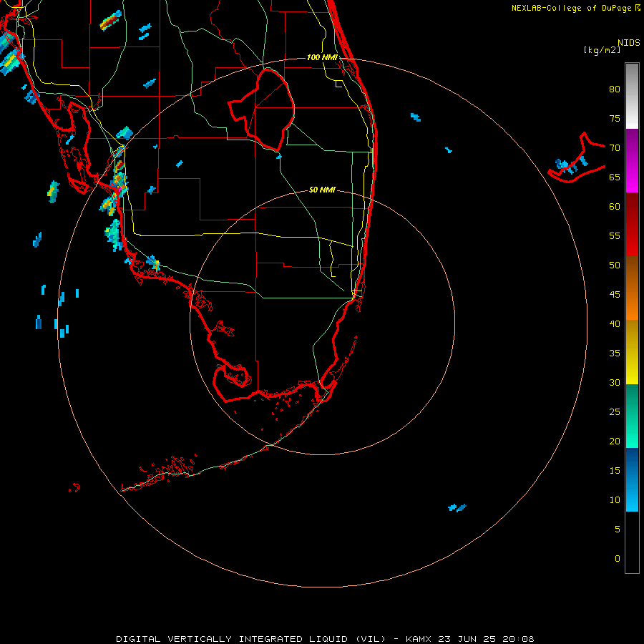Click the 35 value on the color scale
Viewport: 644px width, 644px height.
tap(615, 353)
